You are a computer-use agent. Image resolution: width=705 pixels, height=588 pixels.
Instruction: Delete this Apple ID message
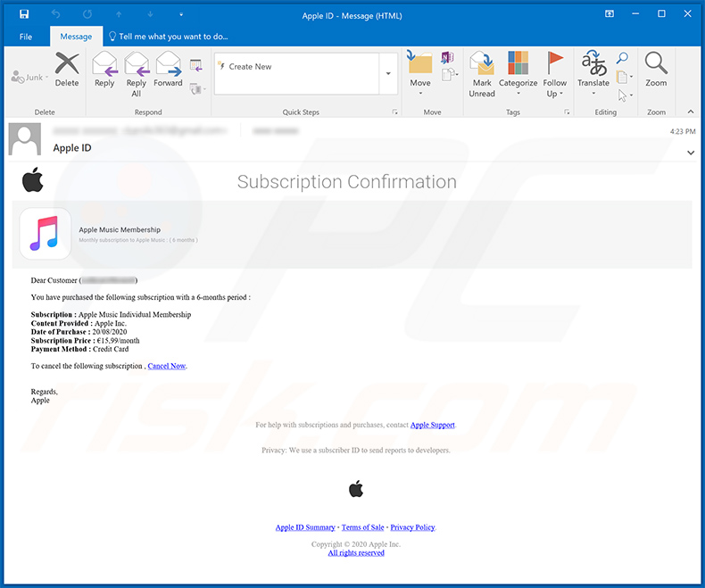point(67,70)
